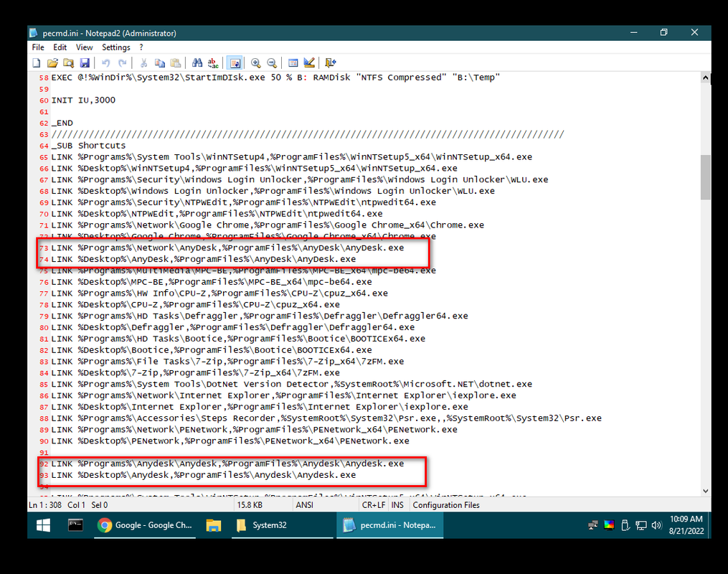Click the Ln 1 : 308 status field

45,505
